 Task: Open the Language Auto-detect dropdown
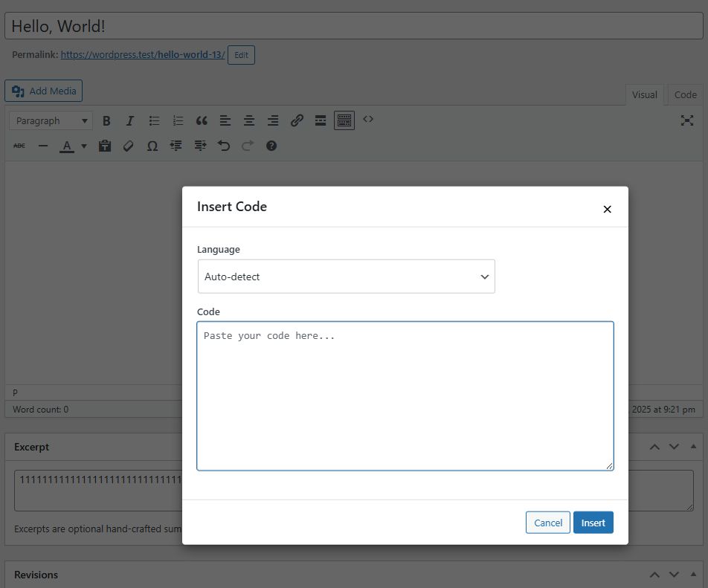point(346,277)
